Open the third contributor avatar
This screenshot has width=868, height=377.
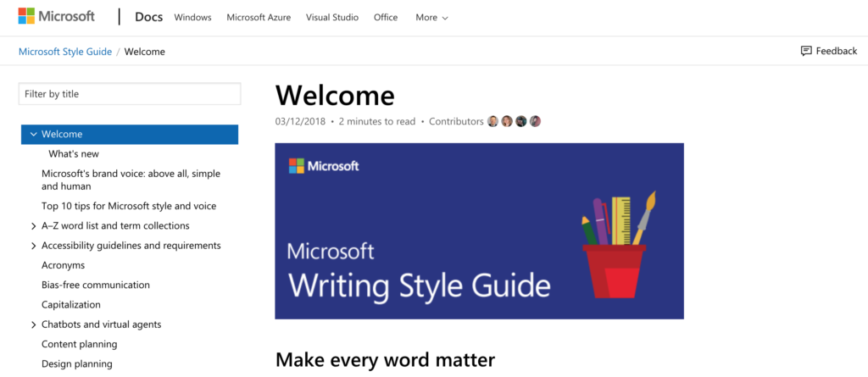(x=521, y=121)
